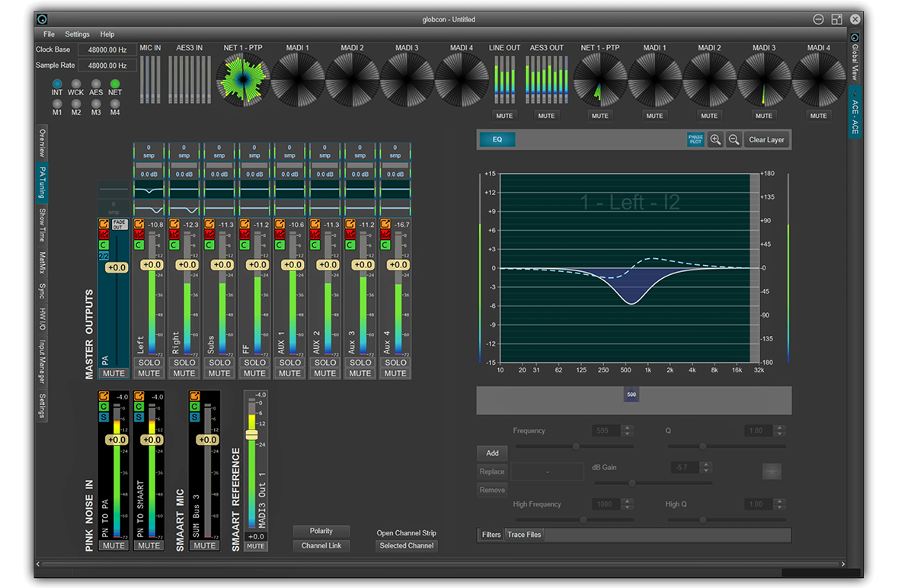Select NET clock source

[115, 84]
